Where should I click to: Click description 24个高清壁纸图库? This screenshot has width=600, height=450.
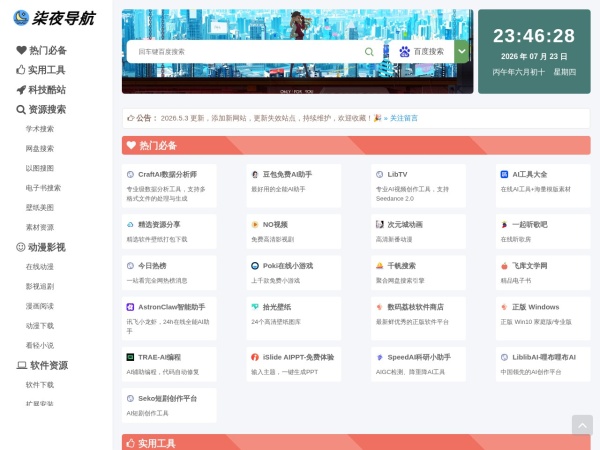click(276, 322)
